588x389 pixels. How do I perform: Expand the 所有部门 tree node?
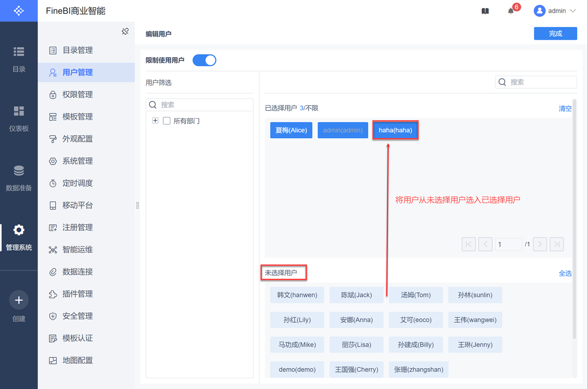click(x=155, y=121)
